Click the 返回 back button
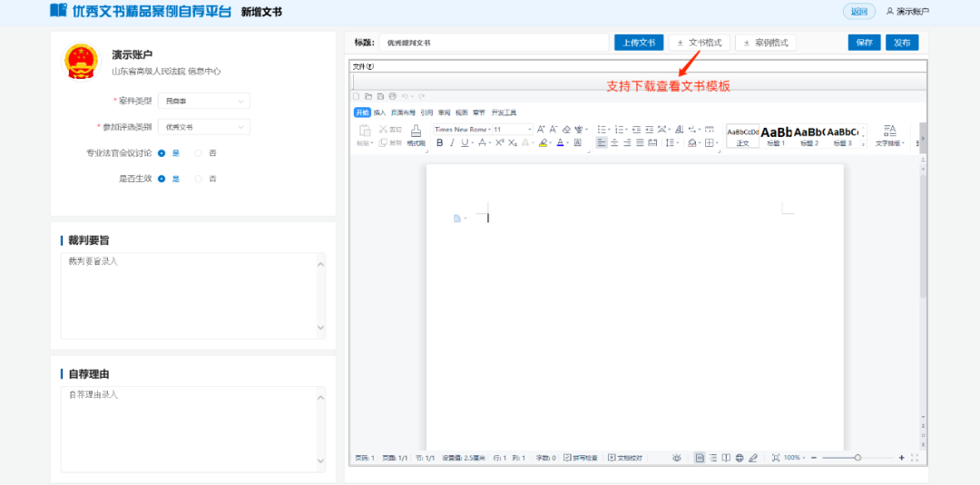The width and height of the screenshot is (980, 485). point(859,11)
